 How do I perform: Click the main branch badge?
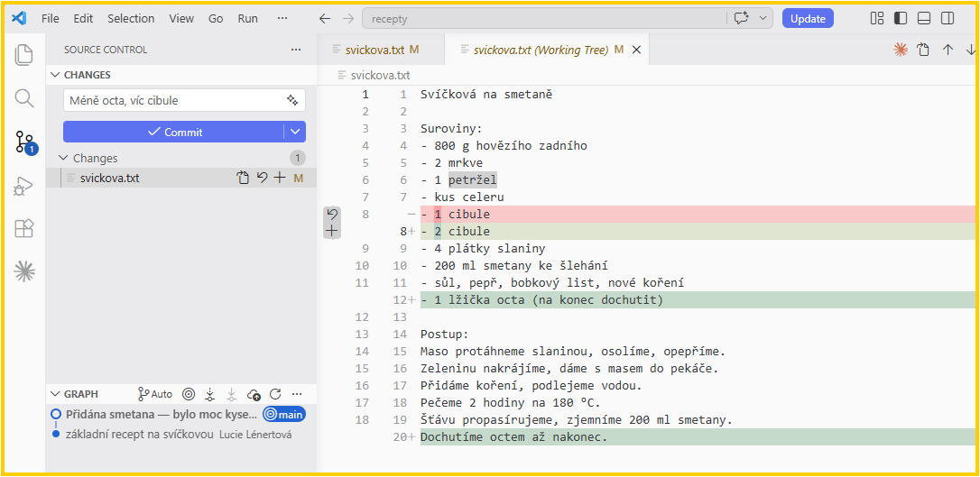pyautogui.click(x=283, y=414)
